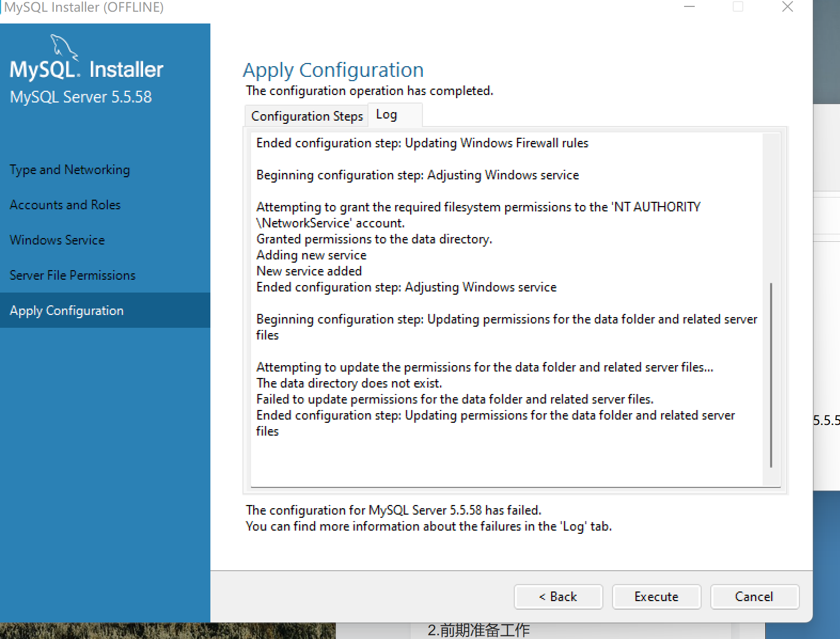Open Type and Networking step
840x639 pixels.
pyautogui.click(x=69, y=170)
